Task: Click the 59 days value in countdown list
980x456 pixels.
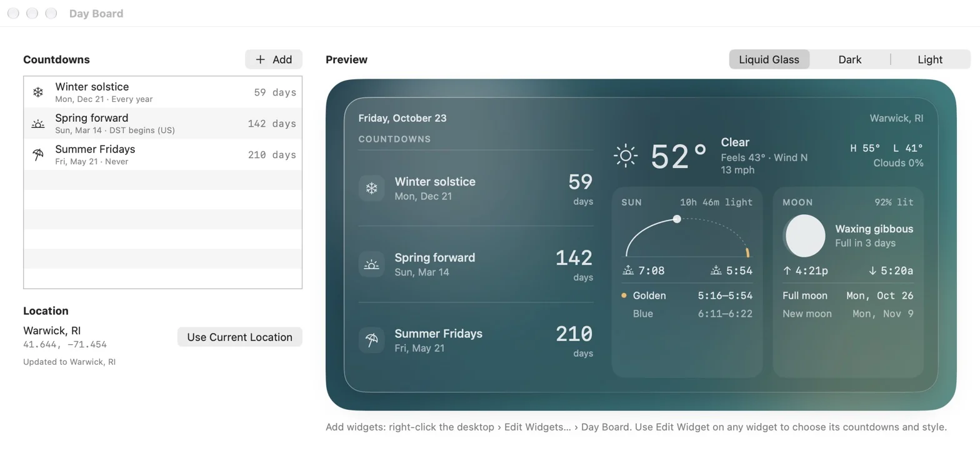Action: pos(275,92)
